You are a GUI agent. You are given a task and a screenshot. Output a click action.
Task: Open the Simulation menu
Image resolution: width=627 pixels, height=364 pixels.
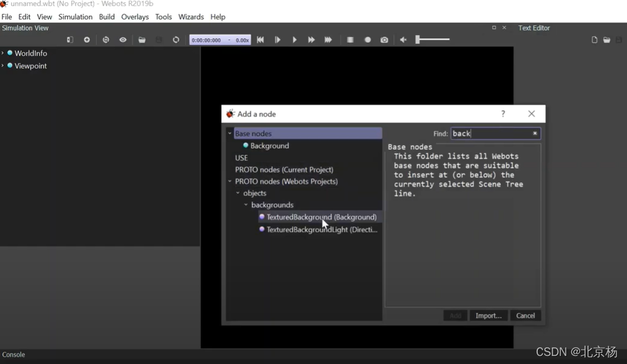tap(75, 17)
